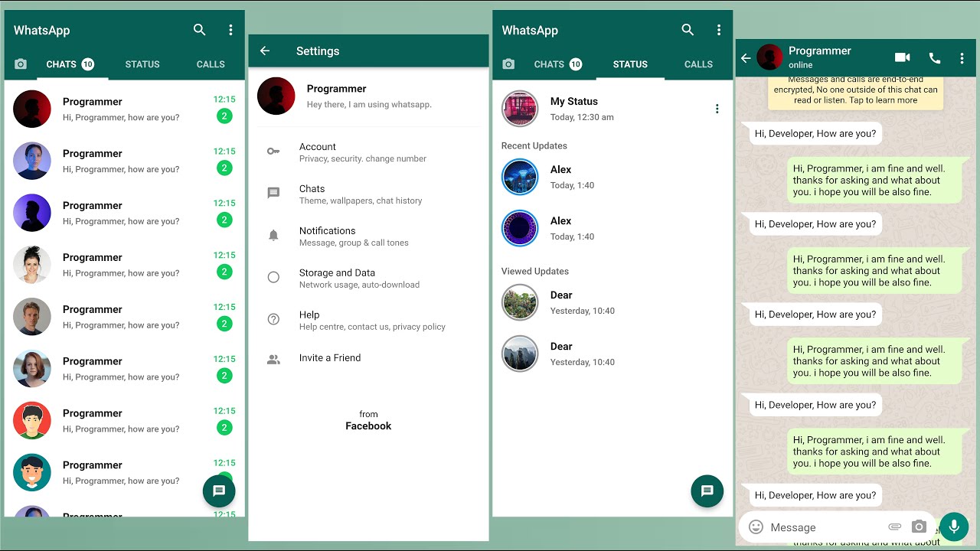Tap "Hey there, I am using whatsapp." text
Image resolution: width=980 pixels, height=551 pixels.
tap(369, 105)
